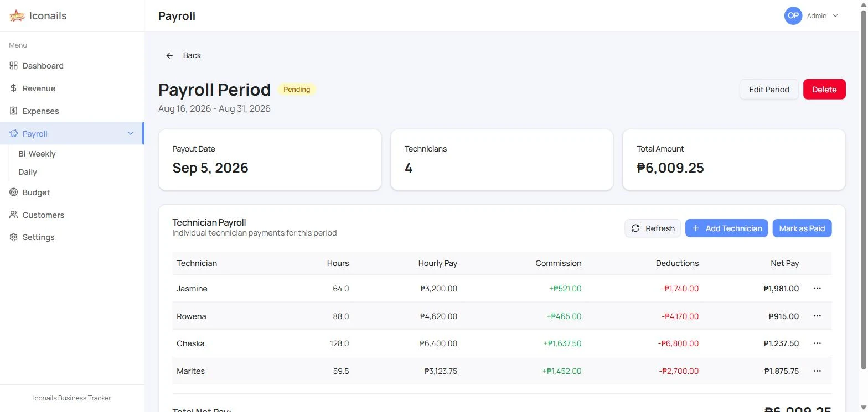Viewport: 868px width, 412px height.
Task: Click the Expenses receipt icon
Action: (13, 111)
